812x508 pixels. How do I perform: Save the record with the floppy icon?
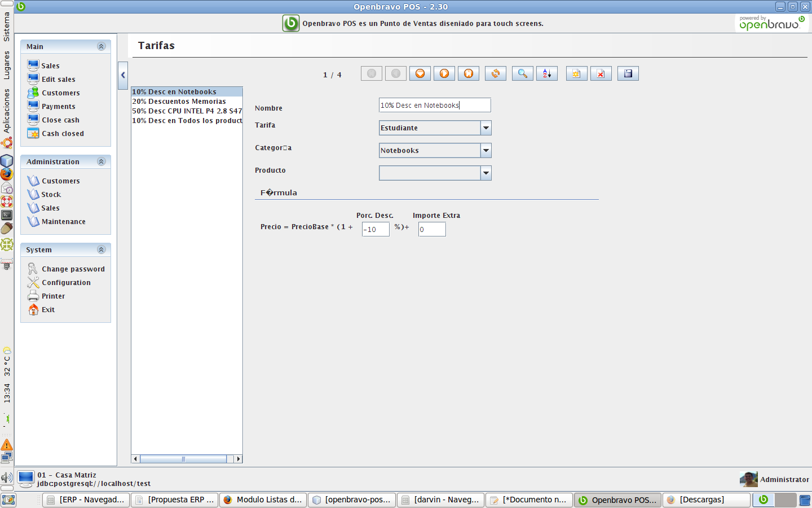click(x=628, y=73)
